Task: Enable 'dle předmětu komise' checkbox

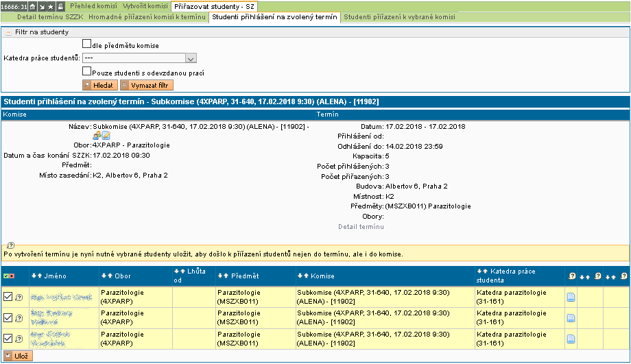Action: [86, 45]
